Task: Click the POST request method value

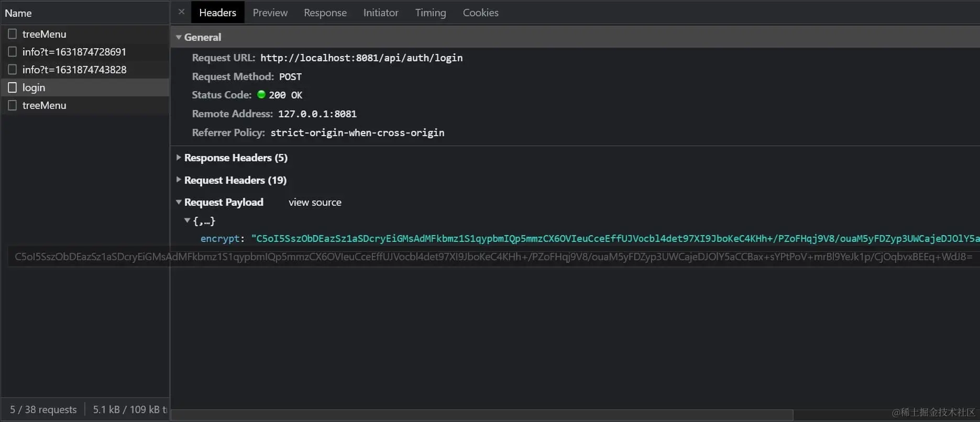Action: [x=290, y=77]
